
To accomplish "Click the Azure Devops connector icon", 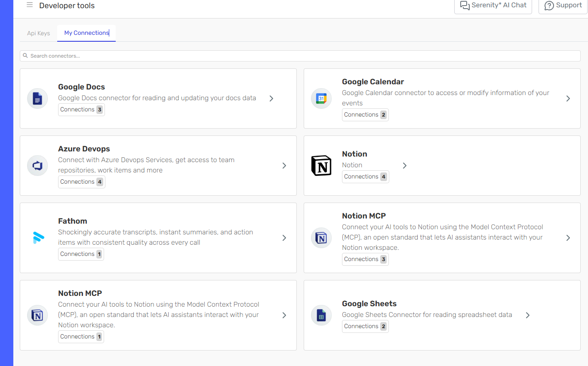I will click(37, 166).
